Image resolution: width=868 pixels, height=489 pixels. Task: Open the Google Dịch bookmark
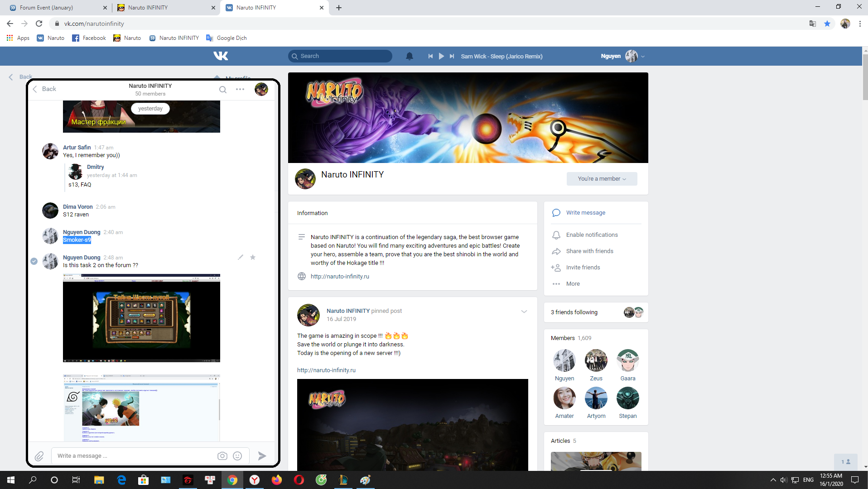point(227,38)
